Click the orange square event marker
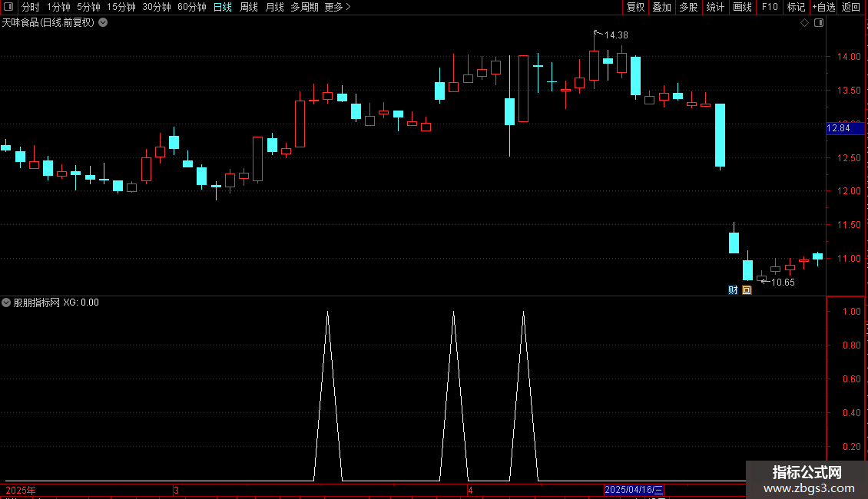This screenshot has width=868, height=499. [x=747, y=290]
